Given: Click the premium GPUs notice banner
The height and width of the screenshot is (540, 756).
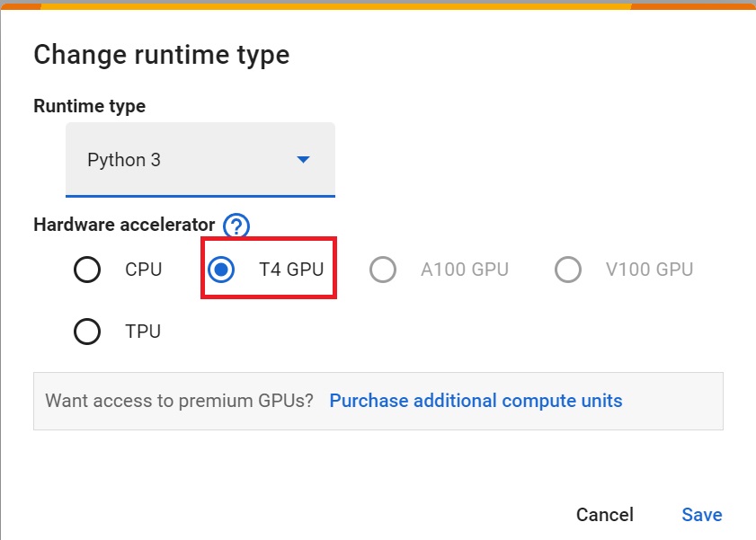Looking at the screenshot, I should coord(180,401).
